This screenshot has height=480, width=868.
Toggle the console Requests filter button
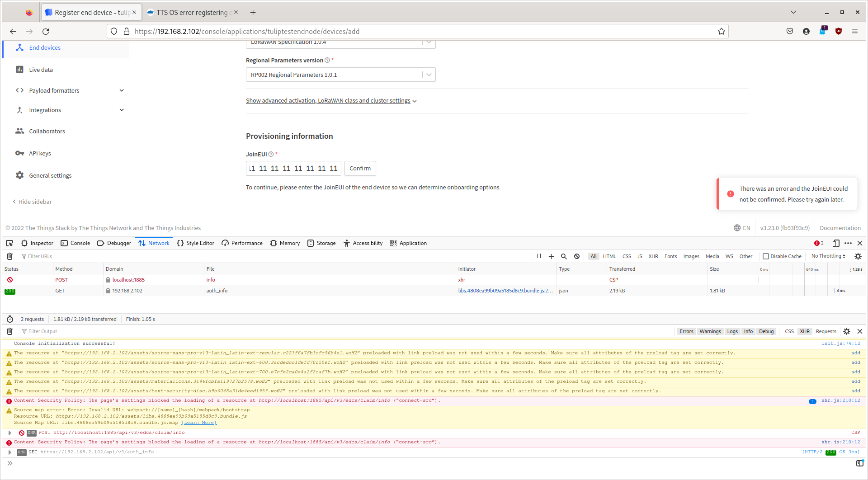826,331
